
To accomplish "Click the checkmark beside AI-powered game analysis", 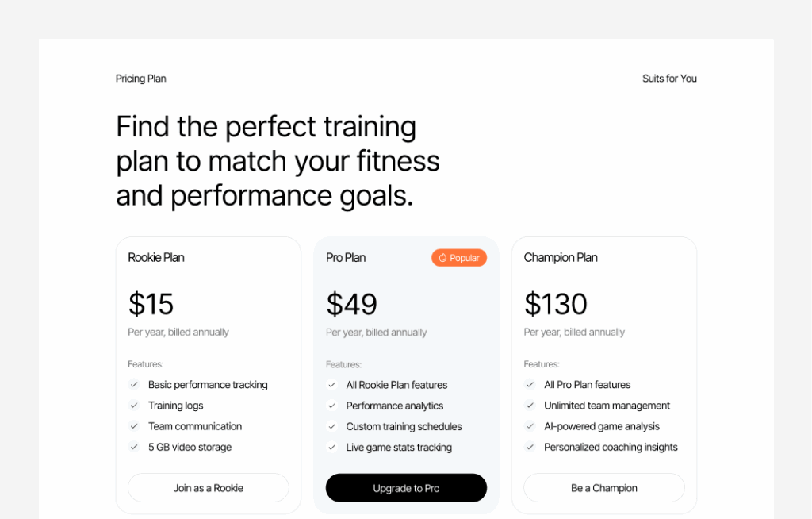I will coord(529,426).
